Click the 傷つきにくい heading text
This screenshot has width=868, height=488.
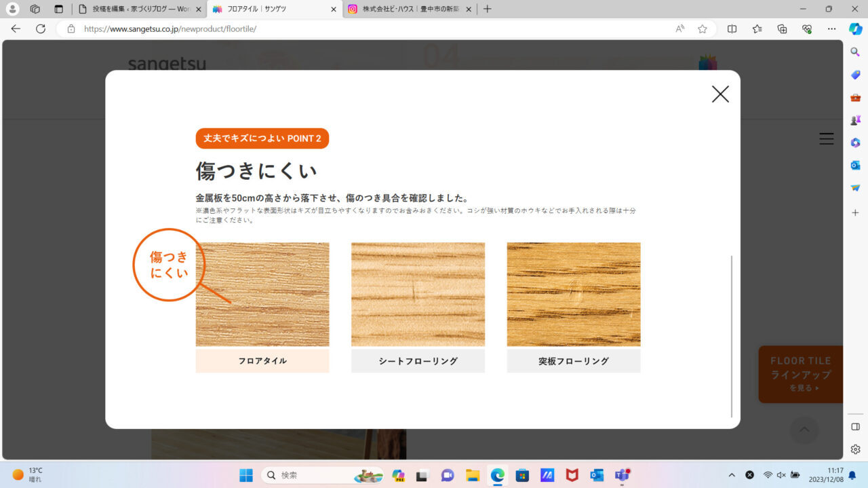[x=256, y=171]
